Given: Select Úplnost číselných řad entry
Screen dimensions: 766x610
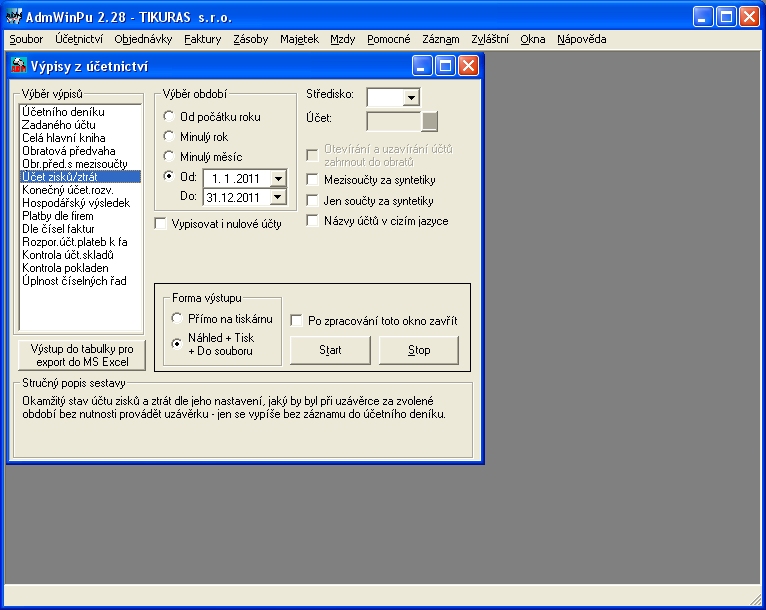Looking at the screenshot, I should coord(80,281).
